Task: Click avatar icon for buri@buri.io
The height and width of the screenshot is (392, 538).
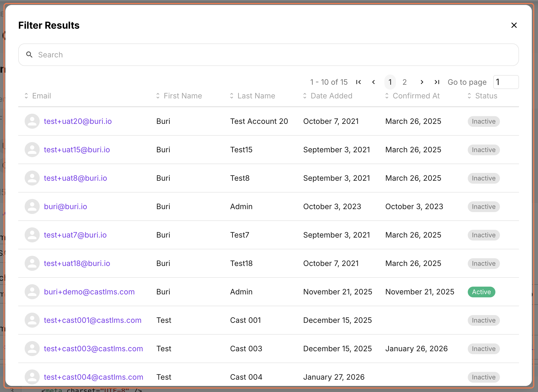Action: coord(32,206)
